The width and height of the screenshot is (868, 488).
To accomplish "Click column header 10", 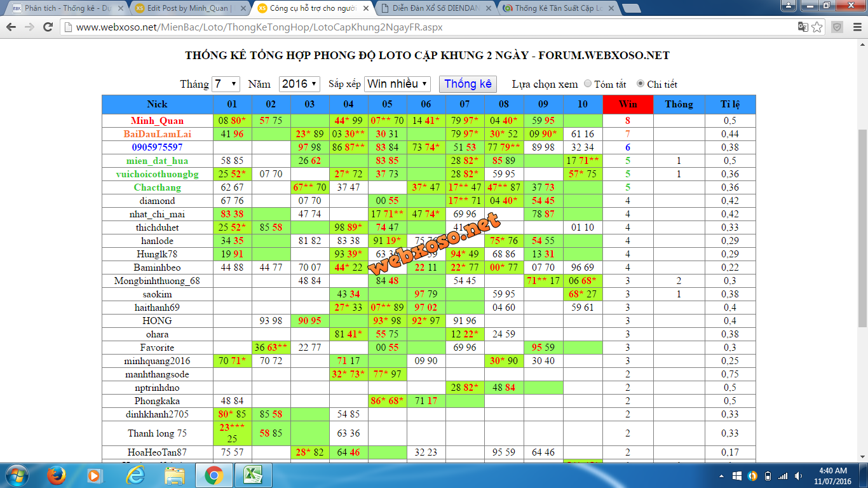I will coord(583,104).
